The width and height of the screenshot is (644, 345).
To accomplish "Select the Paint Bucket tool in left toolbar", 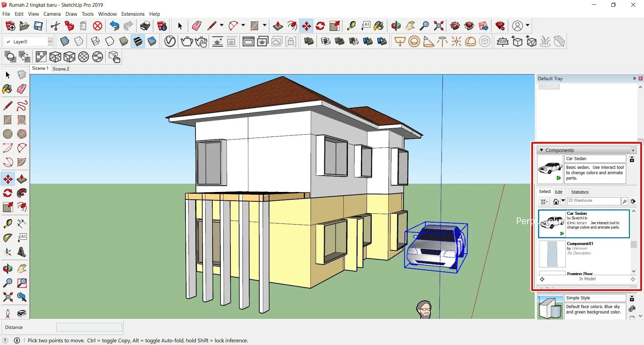I will (x=7, y=89).
